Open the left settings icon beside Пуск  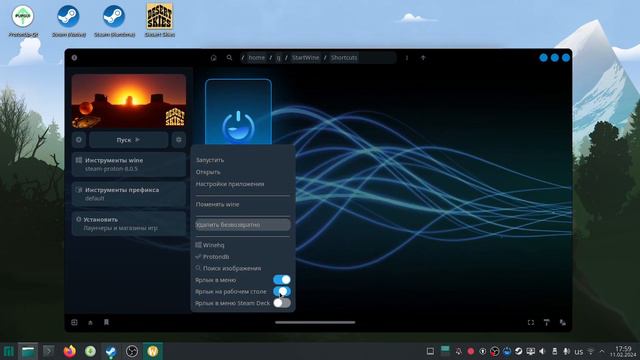click(x=79, y=140)
